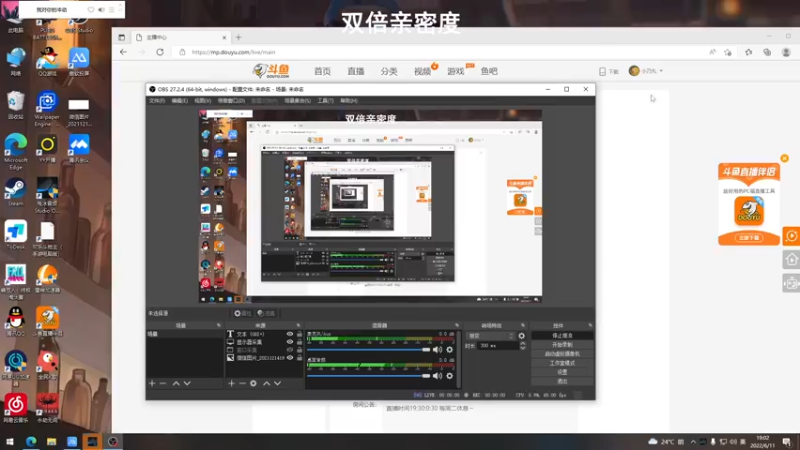The height and width of the screenshot is (450, 800).
Task: Toggle the lock on 显示器采集 source
Action: click(299, 342)
